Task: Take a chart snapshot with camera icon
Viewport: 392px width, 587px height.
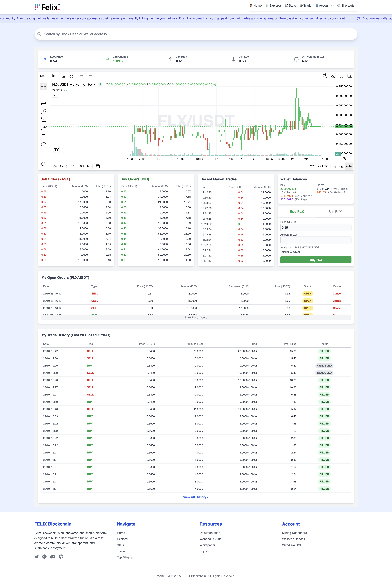Action: click(350, 76)
